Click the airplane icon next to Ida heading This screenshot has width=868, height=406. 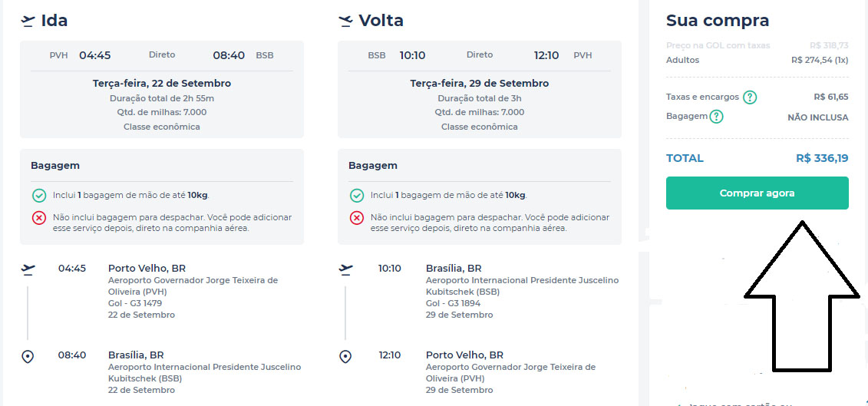tap(28, 21)
